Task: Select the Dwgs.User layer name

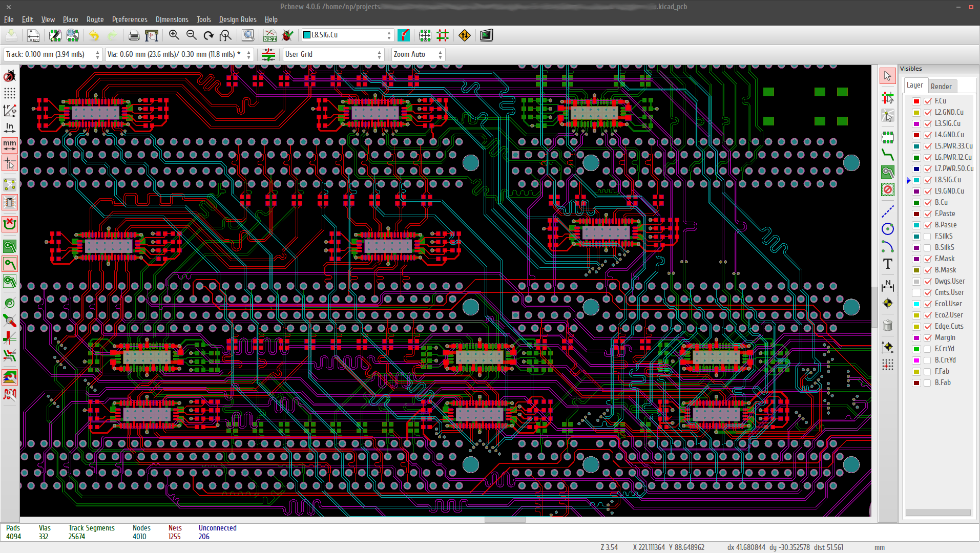Action: (x=950, y=282)
